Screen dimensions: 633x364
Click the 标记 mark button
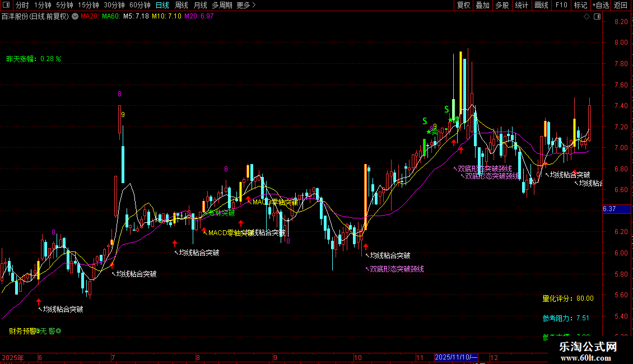(x=580, y=5)
